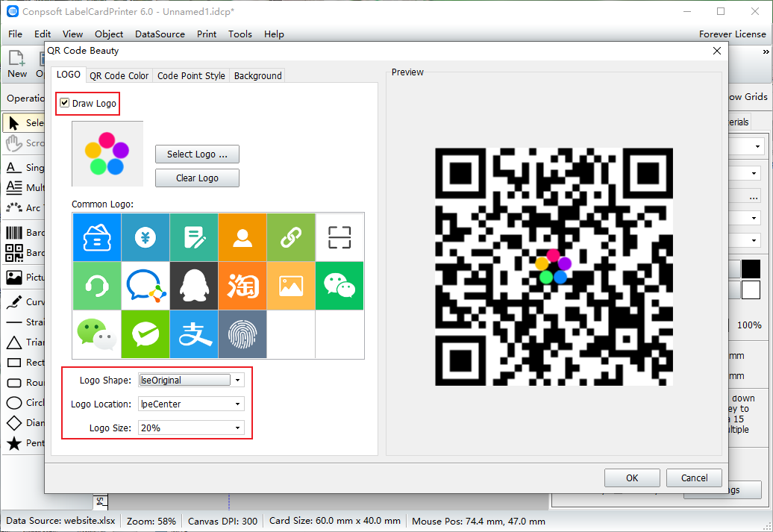773x532 pixels.
Task: Select the Diamond shape tool
Action: [25, 422]
